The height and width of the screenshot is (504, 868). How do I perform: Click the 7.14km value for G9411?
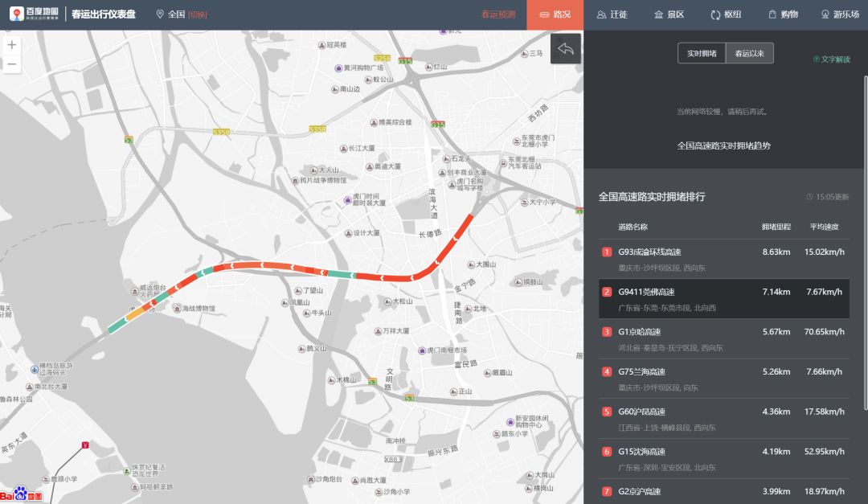pos(776,292)
